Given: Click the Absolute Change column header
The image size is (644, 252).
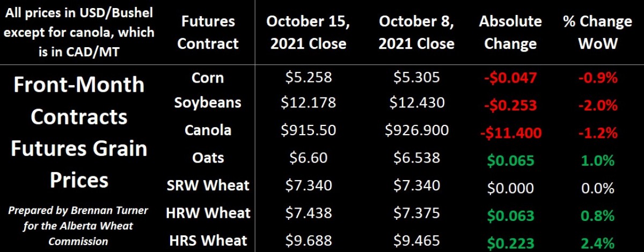Looking at the screenshot, I should coord(510,32).
